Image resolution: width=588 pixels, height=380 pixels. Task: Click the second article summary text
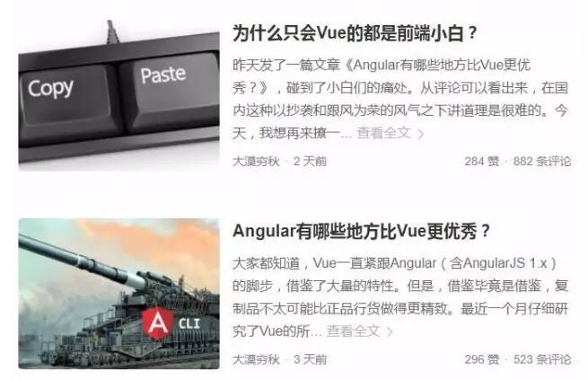[x=400, y=297]
